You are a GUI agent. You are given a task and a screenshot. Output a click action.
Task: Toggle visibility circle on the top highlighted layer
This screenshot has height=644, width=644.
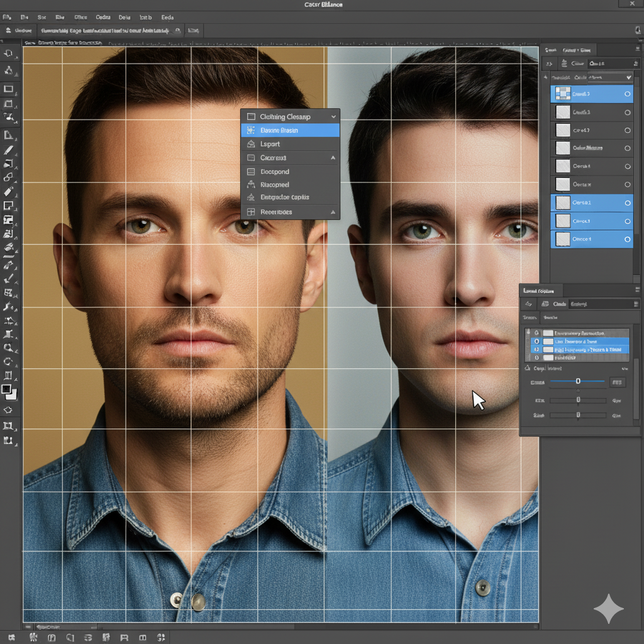pos(627,94)
